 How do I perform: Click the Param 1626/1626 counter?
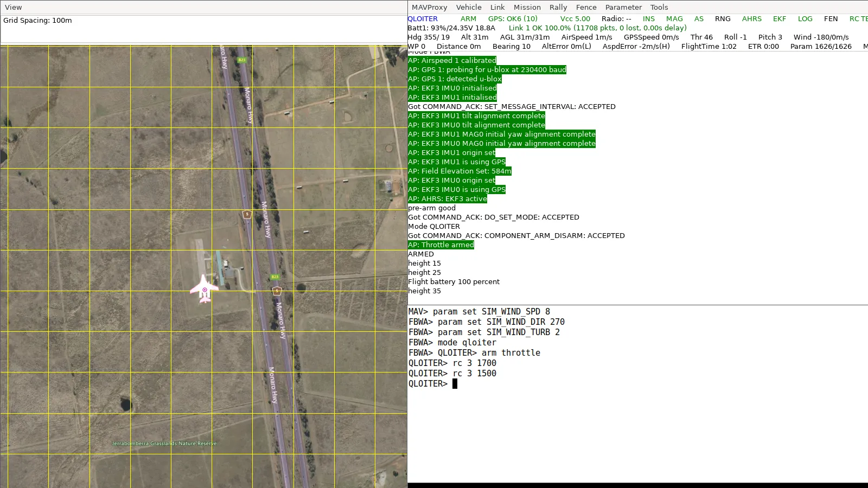[x=821, y=47]
